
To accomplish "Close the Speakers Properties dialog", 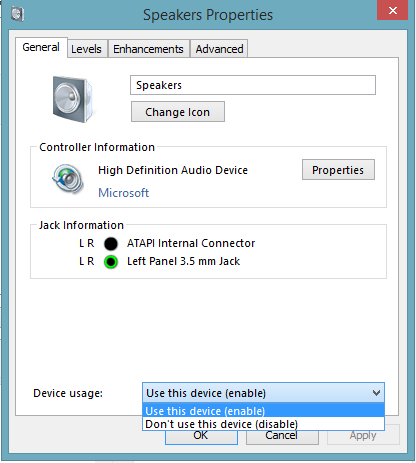I will (393, 11).
